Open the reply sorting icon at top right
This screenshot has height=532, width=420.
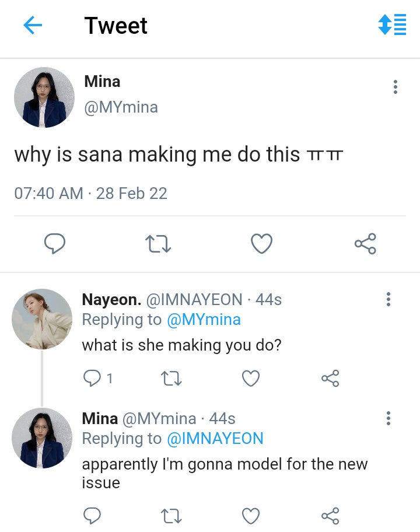(392, 24)
